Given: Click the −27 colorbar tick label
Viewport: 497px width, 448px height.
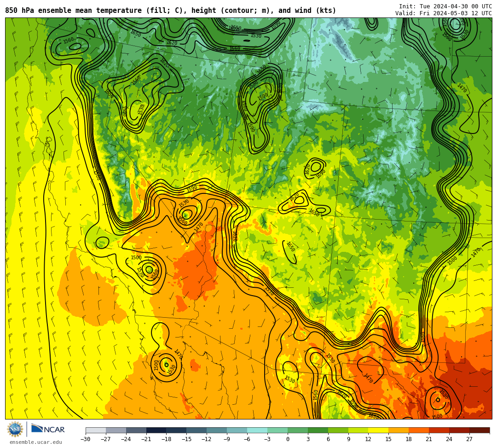Looking at the screenshot, I should tap(106, 439).
